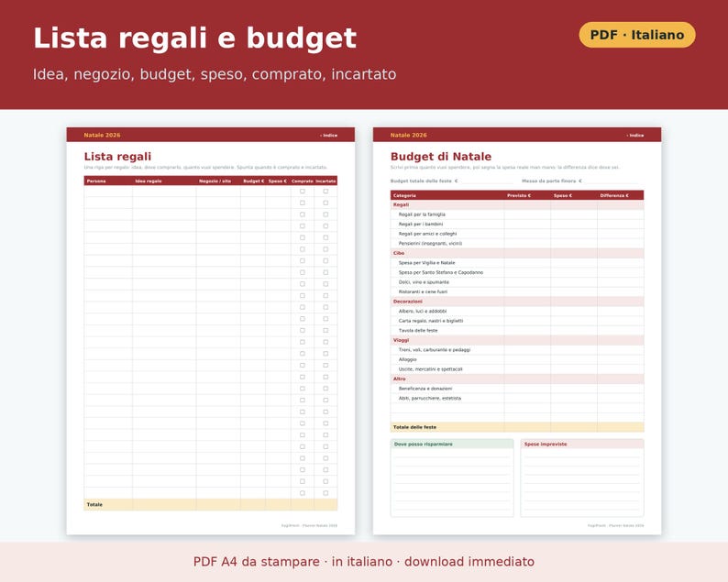
Task: Select the 'Albero, luci e addobbi' row
Action: coord(517,311)
